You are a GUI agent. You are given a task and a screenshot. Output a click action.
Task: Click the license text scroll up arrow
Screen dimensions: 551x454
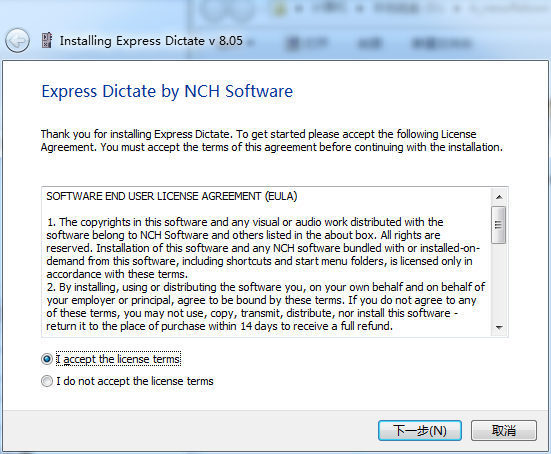[499, 197]
